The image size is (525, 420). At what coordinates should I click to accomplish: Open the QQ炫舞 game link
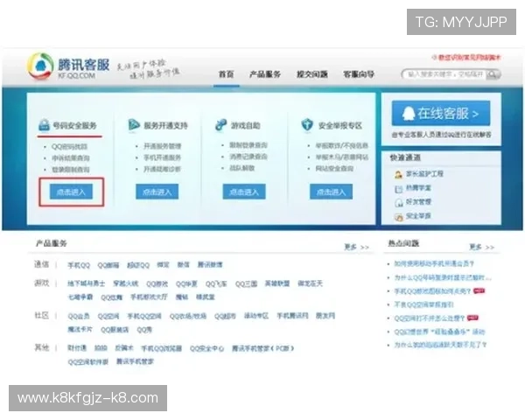coord(111,297)
